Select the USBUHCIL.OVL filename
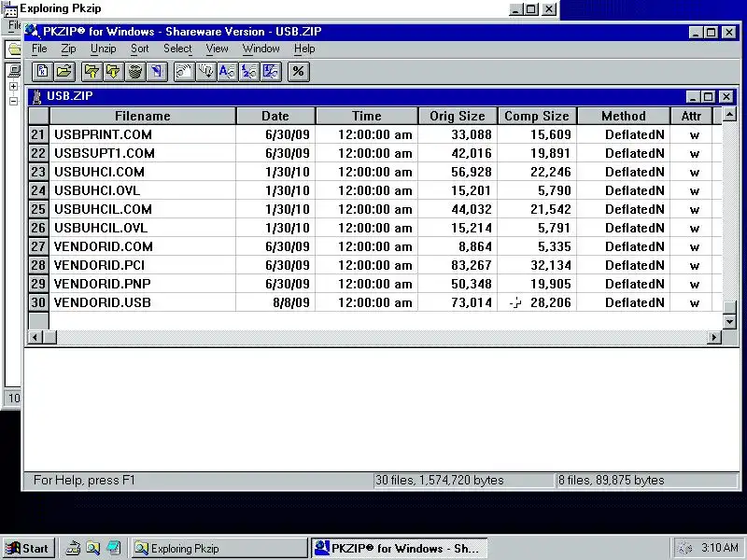 point(101,228)
